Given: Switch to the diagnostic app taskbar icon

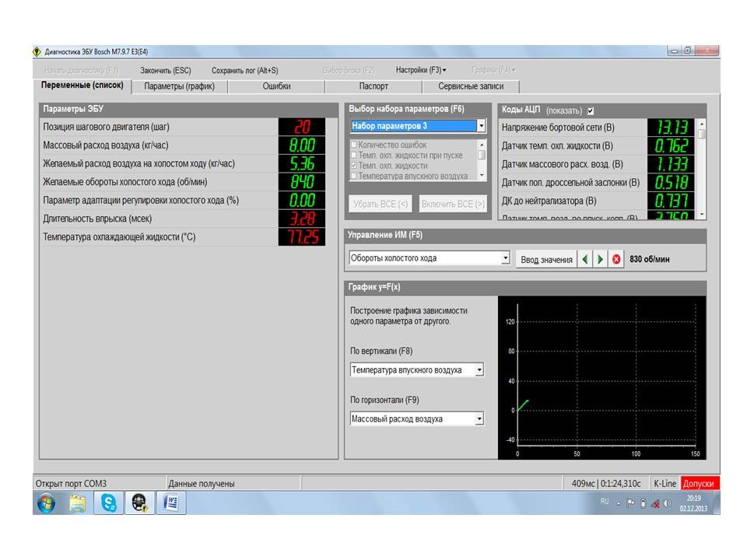Looking at the screenshot, I should point(139,503).
